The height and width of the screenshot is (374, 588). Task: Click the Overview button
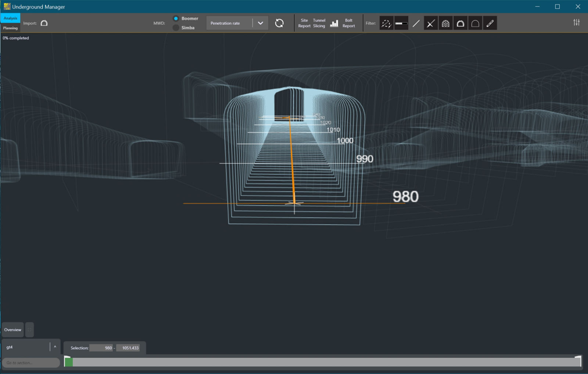pos(13,330)
